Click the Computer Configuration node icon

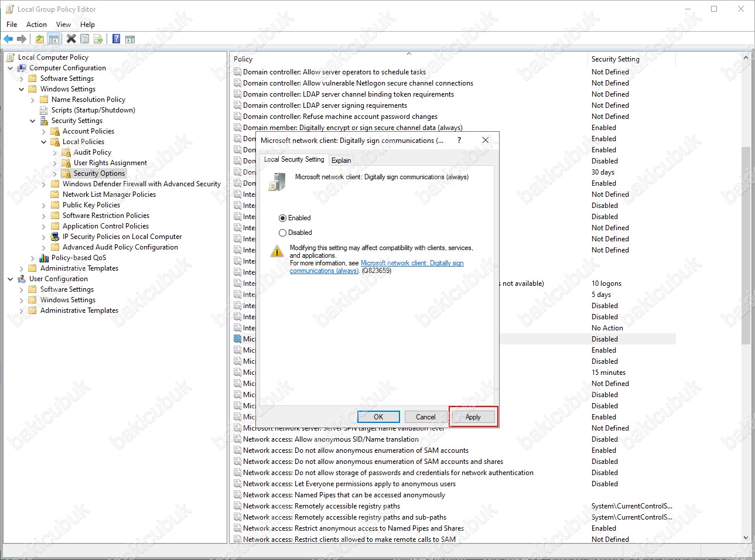point(22,68)
